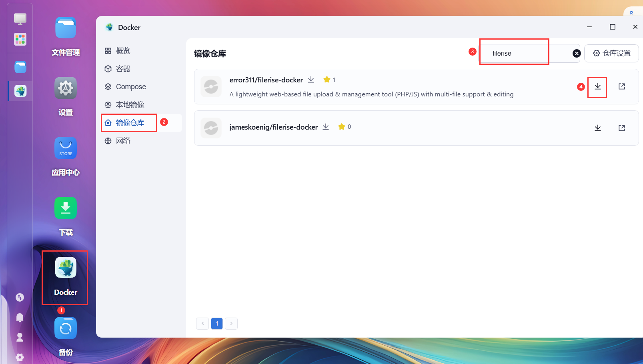Viewport: 643px width, 364px height.
Task: Open the 仓库设置 button
Action: point(611,53)
